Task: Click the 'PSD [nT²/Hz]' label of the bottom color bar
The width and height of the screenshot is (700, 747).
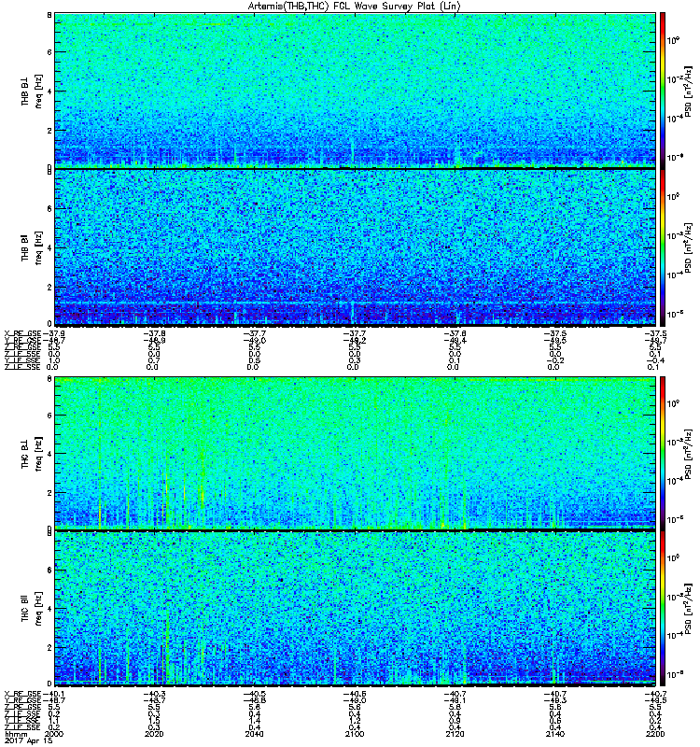Action: (x=688, y=609)
